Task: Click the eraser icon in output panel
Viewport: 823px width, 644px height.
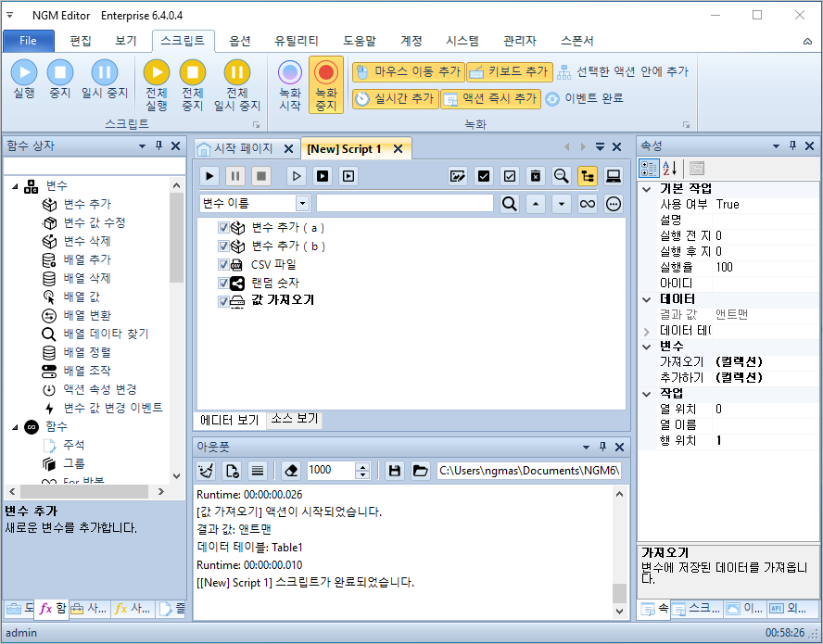Action: point(291,471)
